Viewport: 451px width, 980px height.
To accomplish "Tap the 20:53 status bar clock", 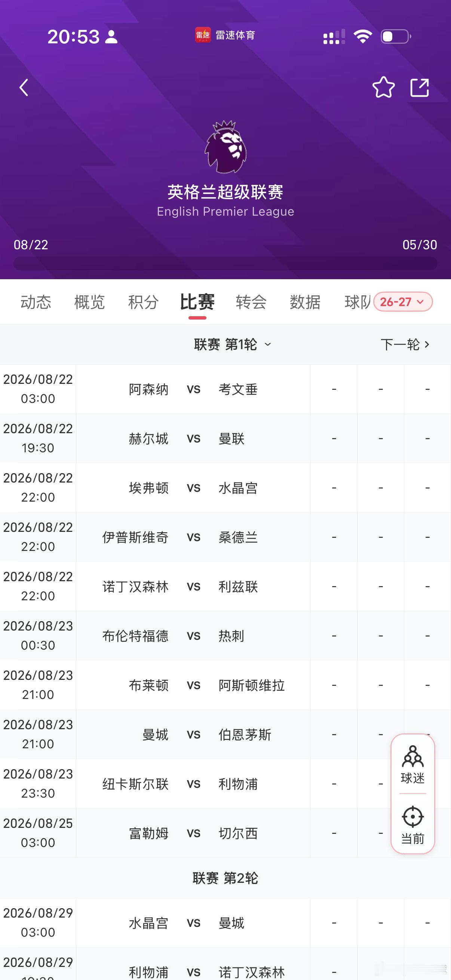I will pyautogui.click(x=73, y=37).
